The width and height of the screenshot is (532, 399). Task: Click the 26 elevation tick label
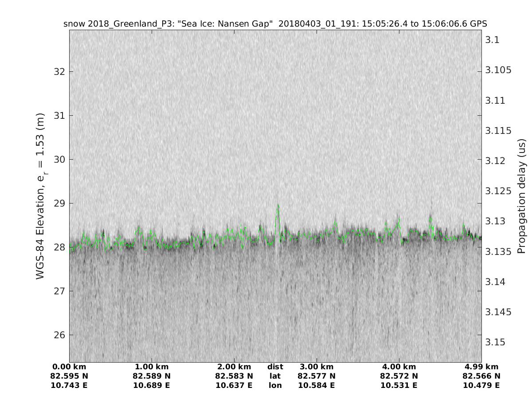[59, 335]
